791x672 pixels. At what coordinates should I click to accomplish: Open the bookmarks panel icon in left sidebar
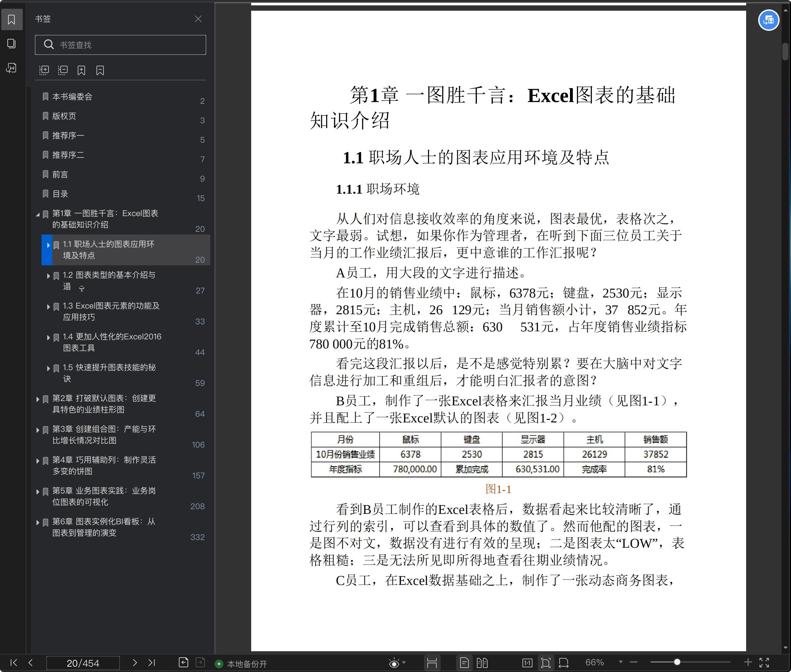[x=11, y=19]
